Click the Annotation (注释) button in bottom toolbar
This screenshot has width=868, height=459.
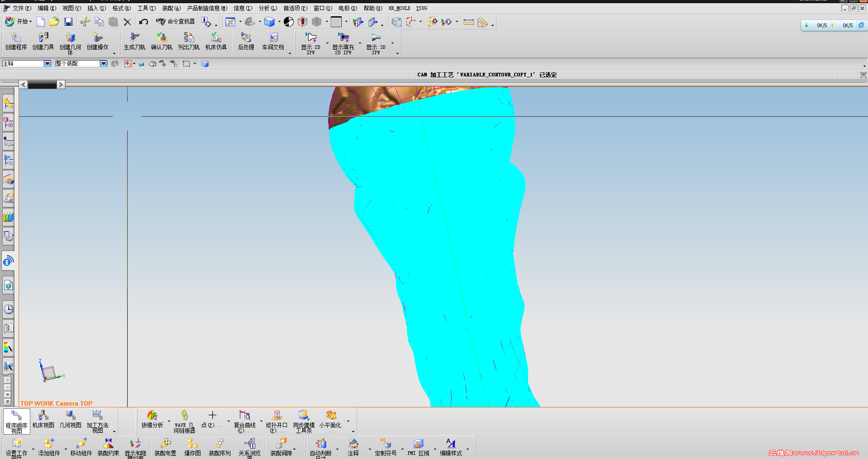(x=353, y=447)
